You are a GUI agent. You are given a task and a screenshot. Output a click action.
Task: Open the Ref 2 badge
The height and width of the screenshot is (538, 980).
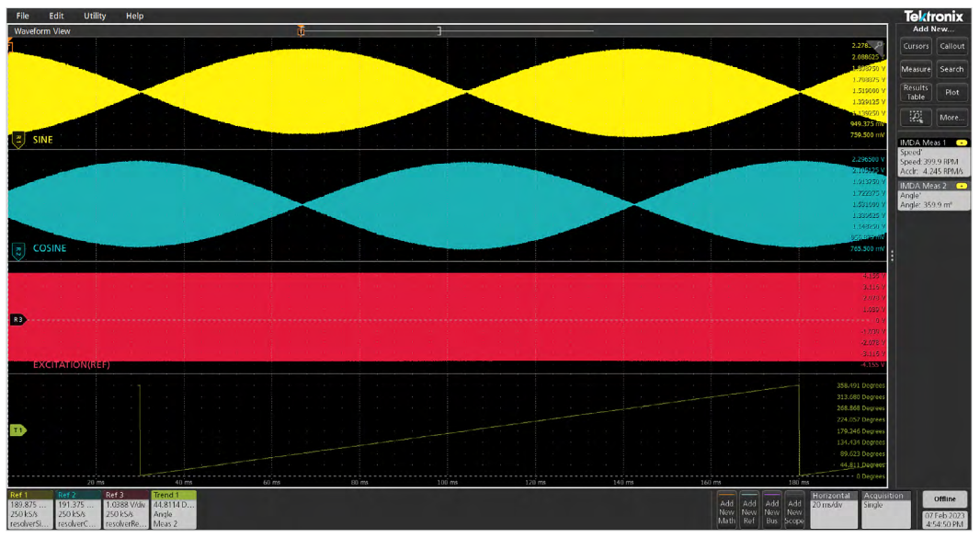pos(77,509)
